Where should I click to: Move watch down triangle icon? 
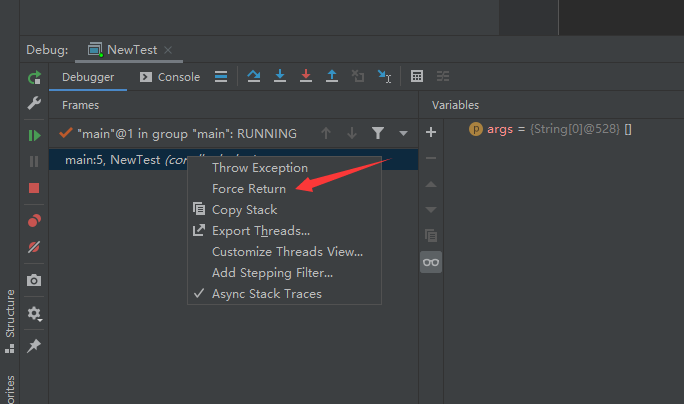[431, 210]
